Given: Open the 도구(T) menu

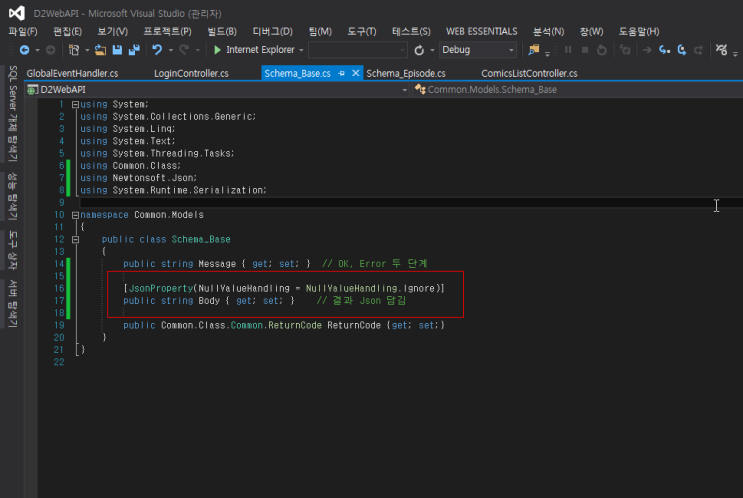Looking at the screenshot, I should click(362, 32).
